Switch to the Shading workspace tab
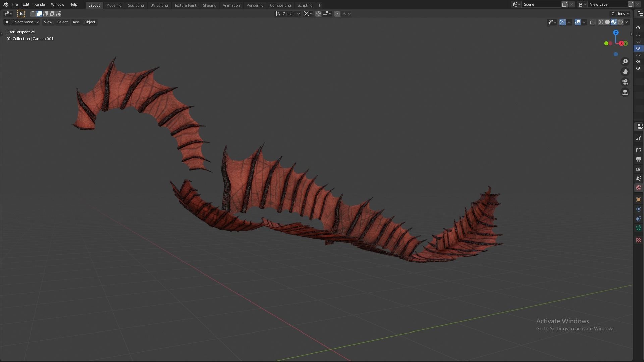The image size is (644, 362). coord(209,5)
